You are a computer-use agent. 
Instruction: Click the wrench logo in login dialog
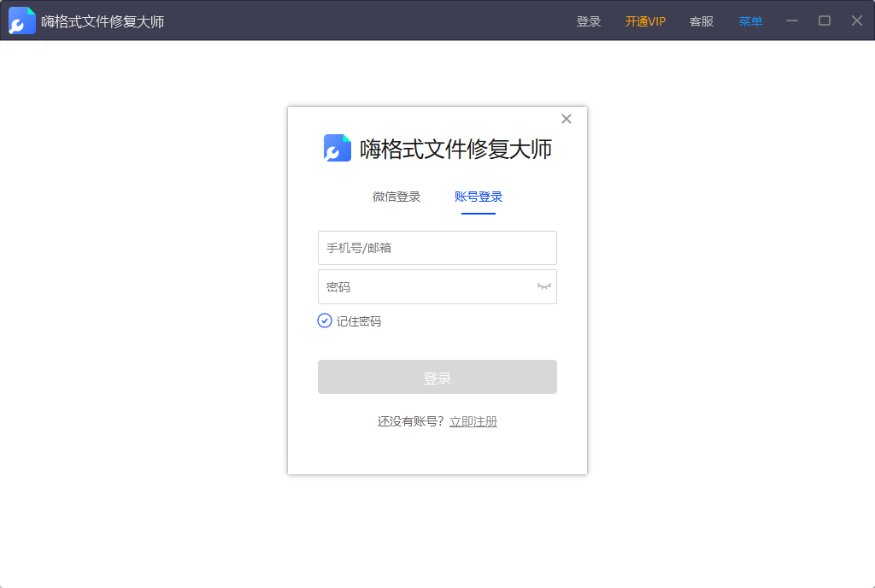pos(337,148)
